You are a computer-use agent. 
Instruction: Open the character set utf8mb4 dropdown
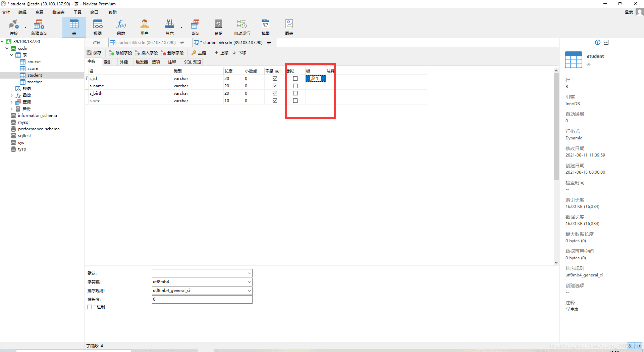click(x=249, y=282)
